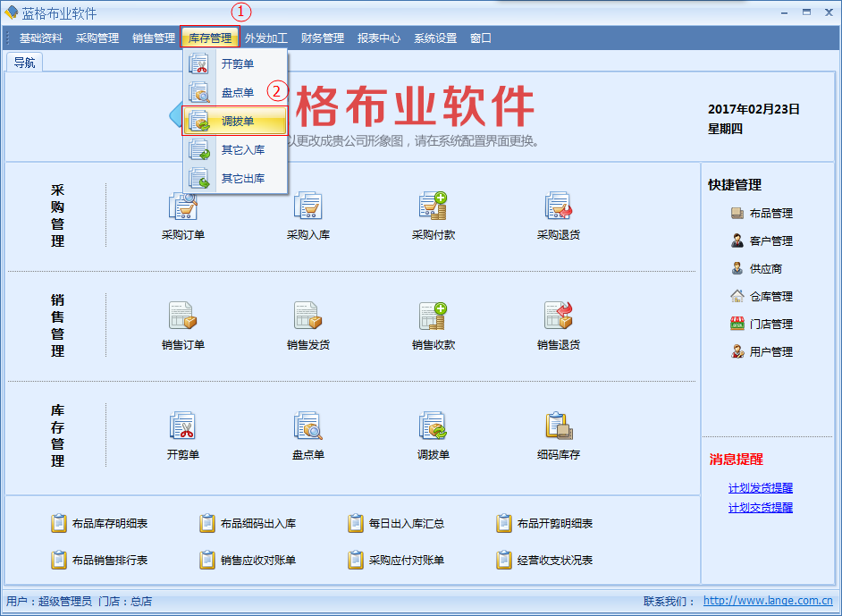Screen dimensions: 842x616
Task: Open the 销售退货 icon
Action: pos(559,316)
